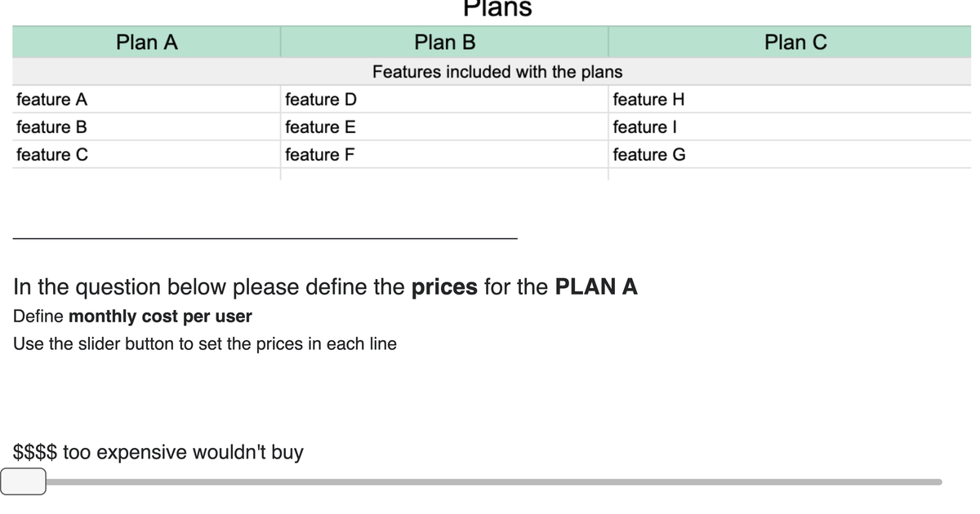Click the horizontal divider line above the question
This screenshot has width=980, height=514.
(x=265, y=237)
